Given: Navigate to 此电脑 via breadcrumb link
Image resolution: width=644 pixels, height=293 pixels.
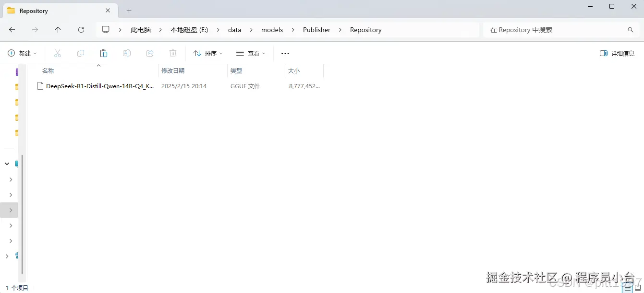Looking at the screenshot, I should 140,29.
